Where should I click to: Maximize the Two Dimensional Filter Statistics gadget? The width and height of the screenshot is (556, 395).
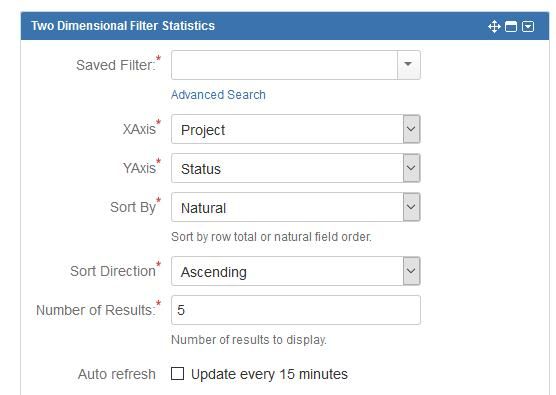511,26
